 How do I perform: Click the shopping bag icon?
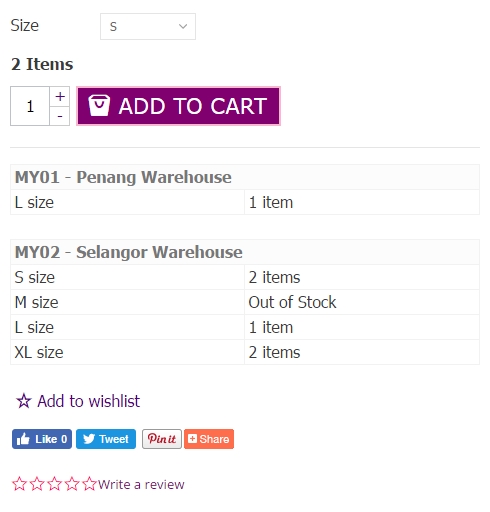[99, 105]
